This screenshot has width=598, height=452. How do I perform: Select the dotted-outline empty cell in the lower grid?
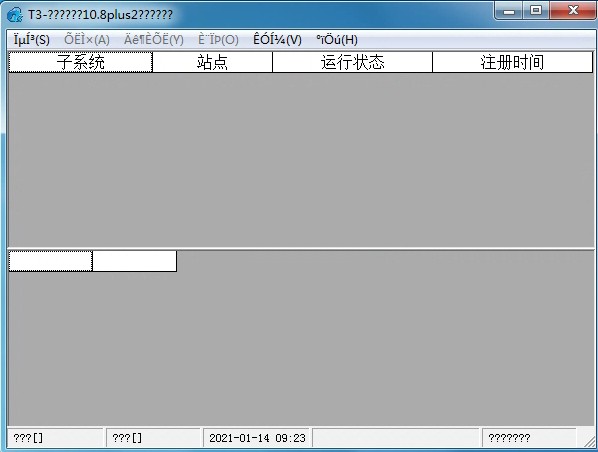(x=50, y=261)
